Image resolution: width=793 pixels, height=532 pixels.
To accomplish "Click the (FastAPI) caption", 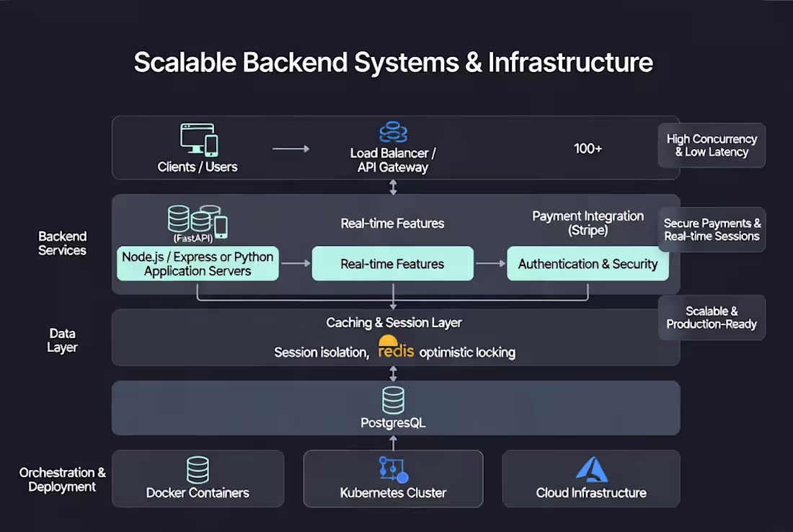I will tap(193, 238).
